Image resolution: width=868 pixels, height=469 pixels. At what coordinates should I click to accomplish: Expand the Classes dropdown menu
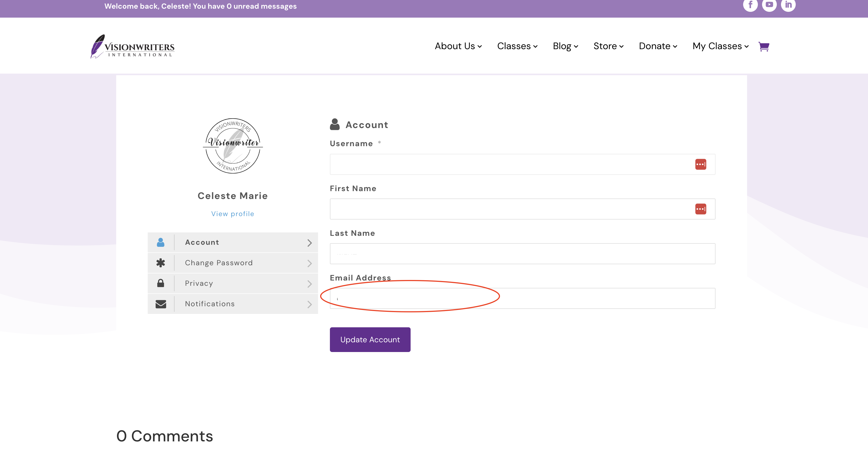click(x=517, y=46)
